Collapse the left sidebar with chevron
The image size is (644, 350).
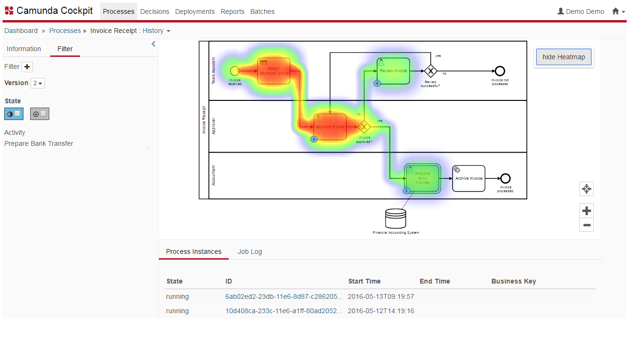tap(154, 44)
